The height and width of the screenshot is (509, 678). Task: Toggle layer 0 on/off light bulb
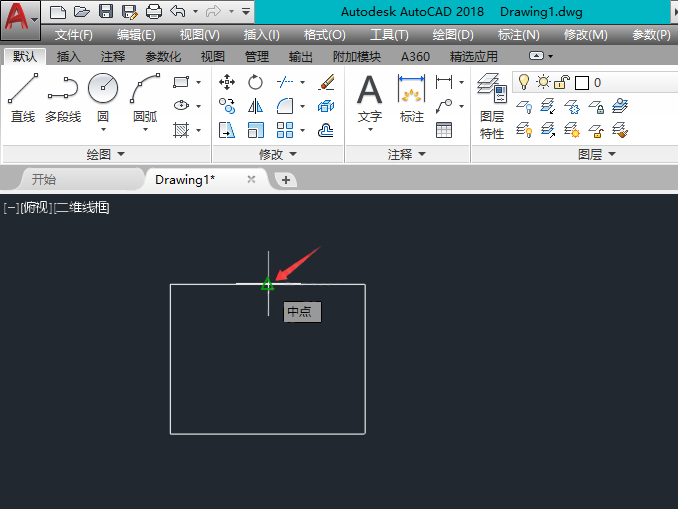tap(524, 82)
